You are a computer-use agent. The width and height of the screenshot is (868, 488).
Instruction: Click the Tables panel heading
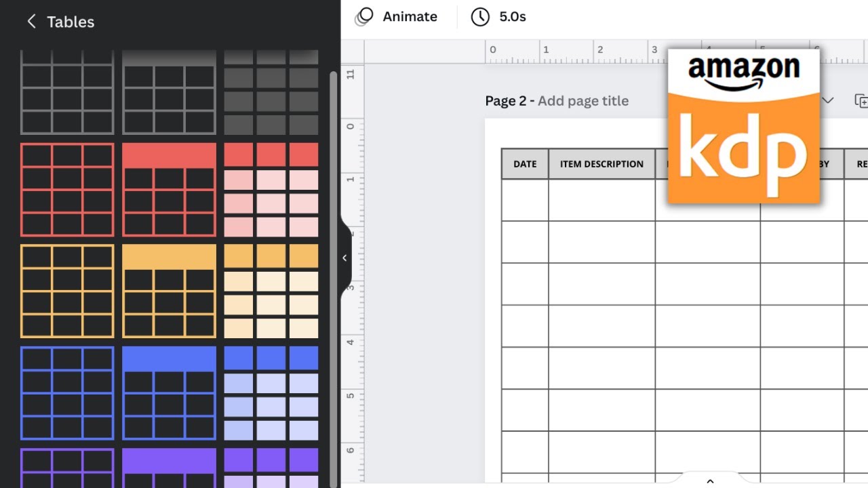[71, 22]
